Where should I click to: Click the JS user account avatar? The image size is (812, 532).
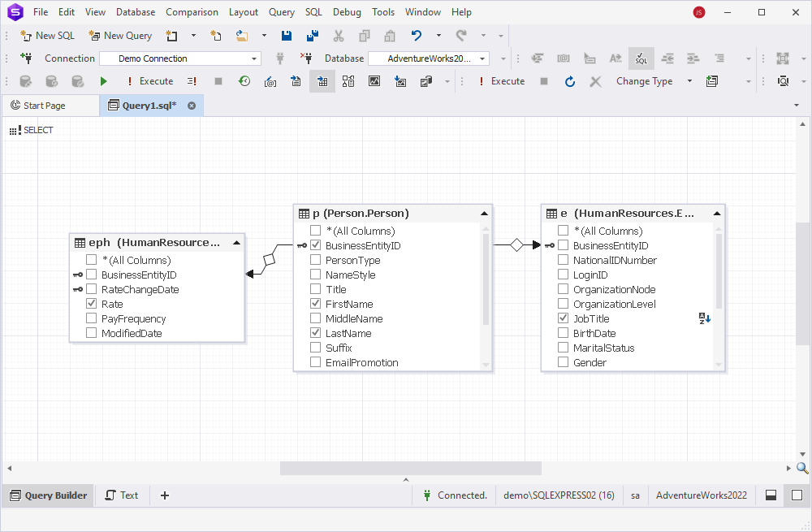699,12
